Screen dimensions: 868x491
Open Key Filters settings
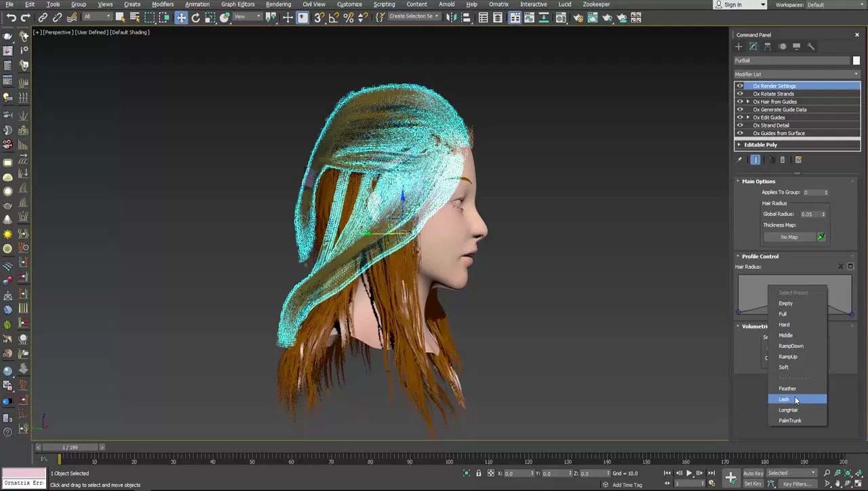point(797,484)
